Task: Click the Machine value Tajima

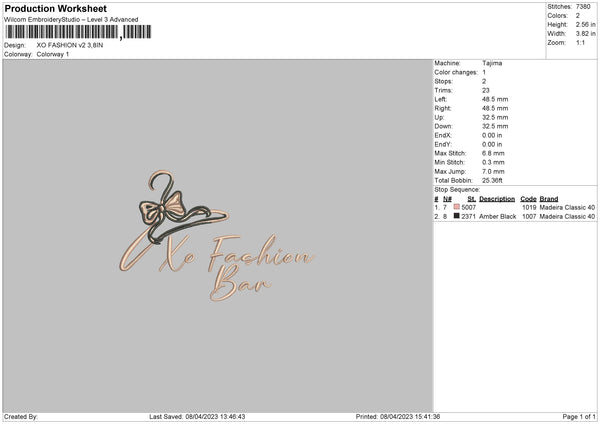Action: [x=492, y=63]
